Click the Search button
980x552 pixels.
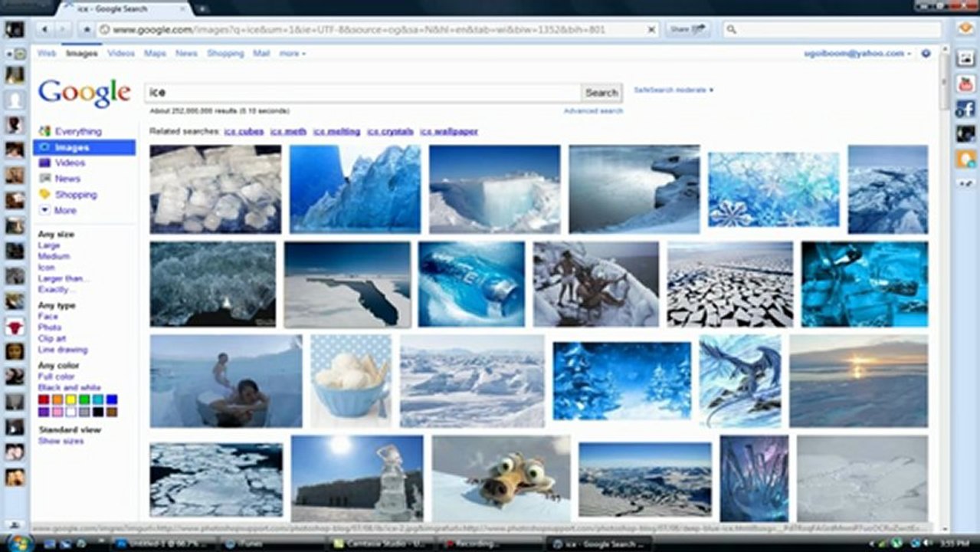601,93
